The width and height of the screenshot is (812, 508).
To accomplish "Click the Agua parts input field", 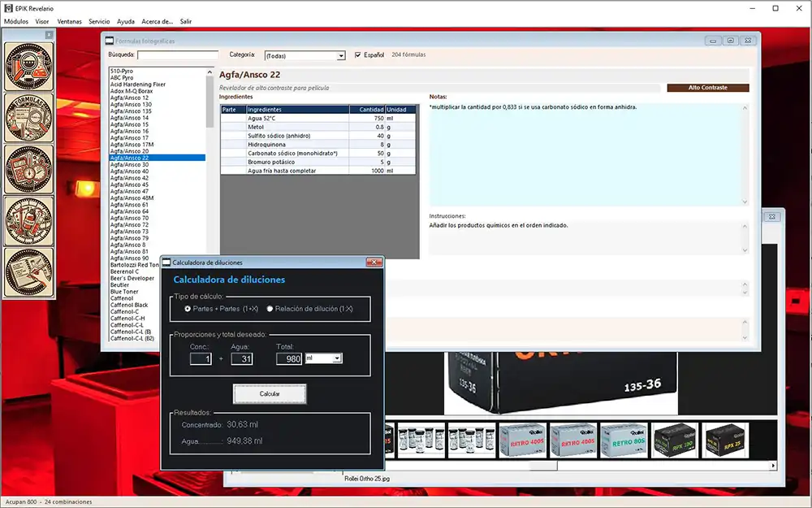I will pyautogui.click(x=242, y=358).
